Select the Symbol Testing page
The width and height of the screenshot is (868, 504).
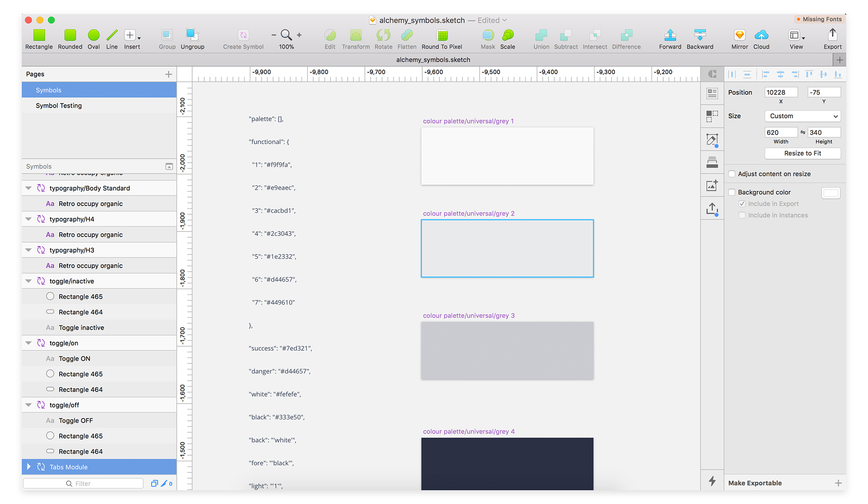pyautogui.click(x=99, y=105)
